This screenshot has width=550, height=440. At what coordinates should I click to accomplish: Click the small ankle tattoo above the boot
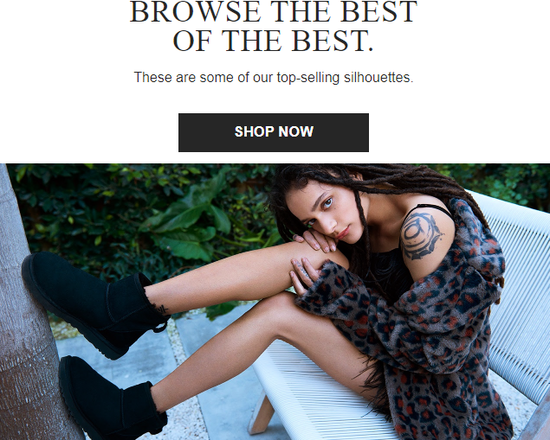pos(161,309)
